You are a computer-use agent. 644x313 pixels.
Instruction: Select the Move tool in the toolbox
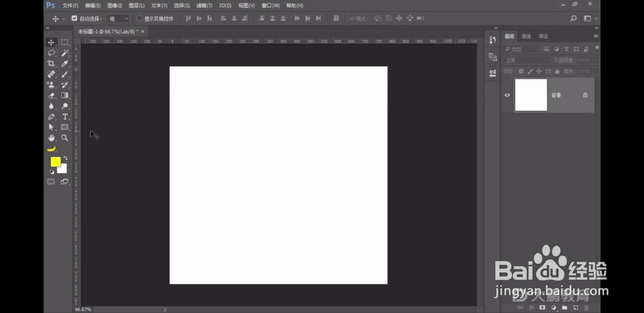51,42
